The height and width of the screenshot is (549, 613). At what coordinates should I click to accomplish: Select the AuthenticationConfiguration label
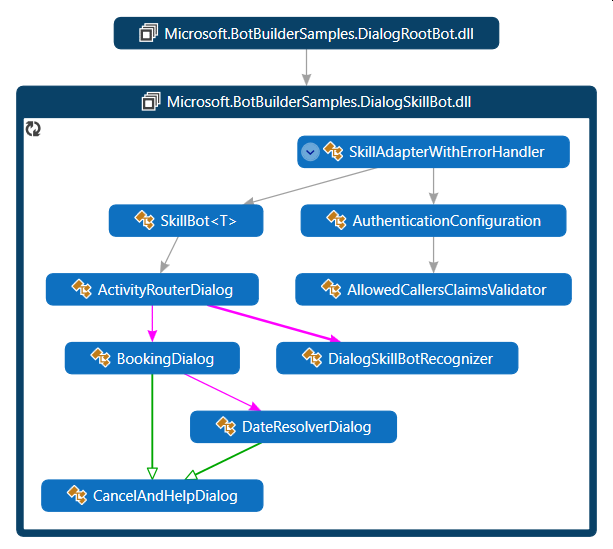coord(446,221)
